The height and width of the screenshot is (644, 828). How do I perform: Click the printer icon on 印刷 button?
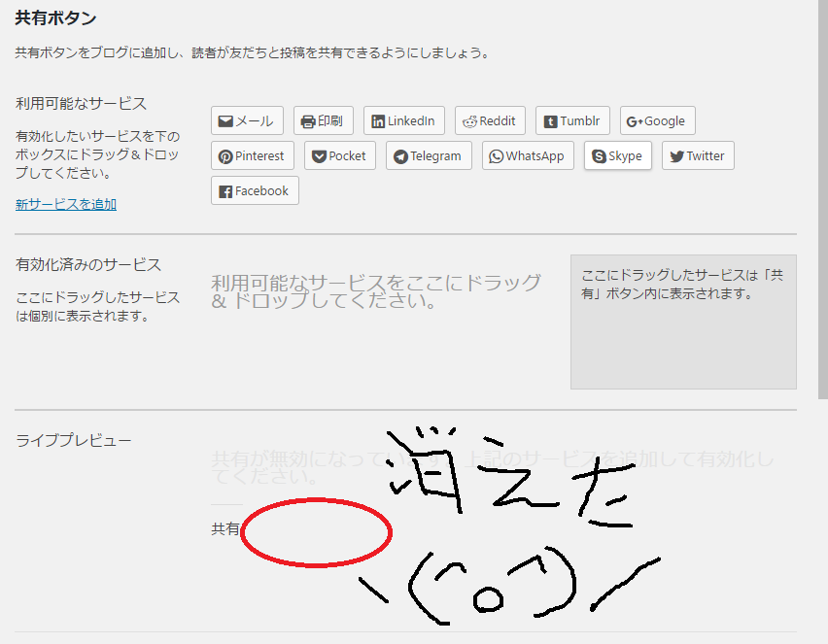click(308, 121)
